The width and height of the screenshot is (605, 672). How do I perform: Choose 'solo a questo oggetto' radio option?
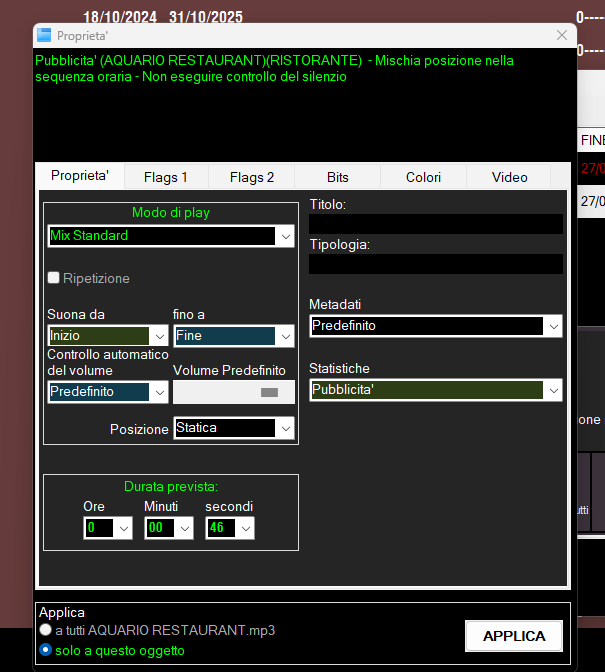tap(45, 650)
